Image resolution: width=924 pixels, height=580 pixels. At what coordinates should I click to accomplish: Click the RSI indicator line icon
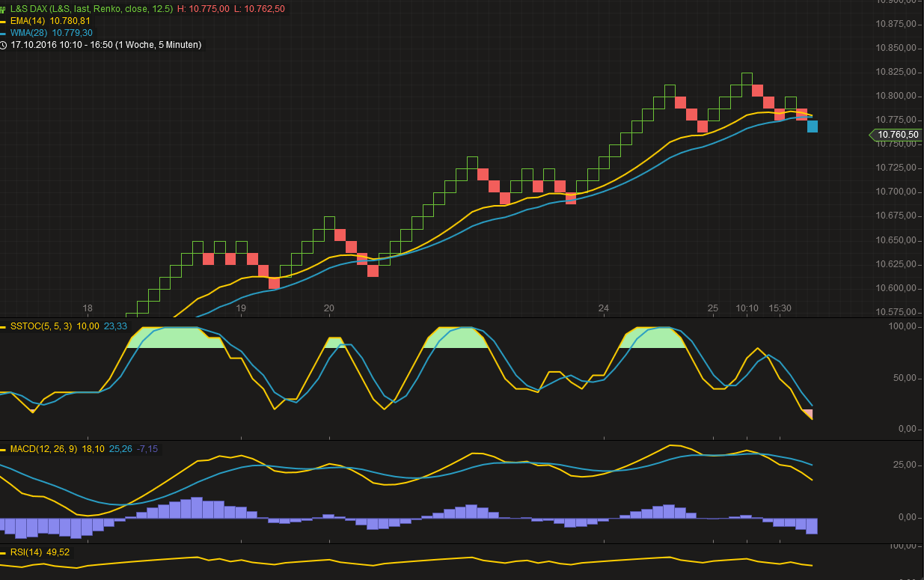coord(4,552)
